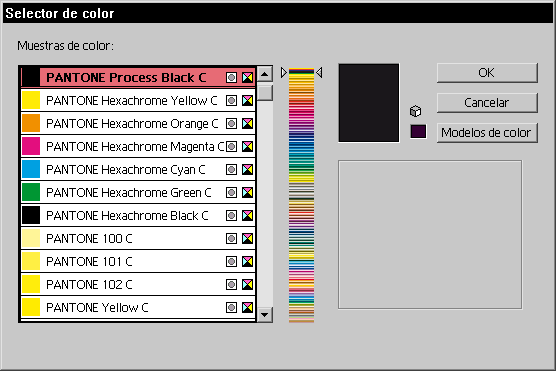Click CMYK icon beside PANTONE Hexachrome Magenta C
Viewport: 556px width, 371px height.
coord(248,146)
